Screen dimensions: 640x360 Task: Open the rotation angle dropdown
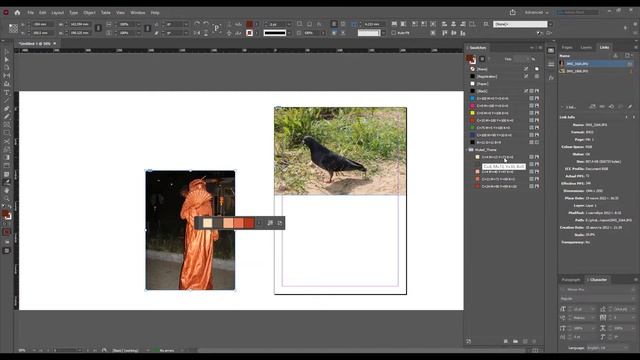186,24
